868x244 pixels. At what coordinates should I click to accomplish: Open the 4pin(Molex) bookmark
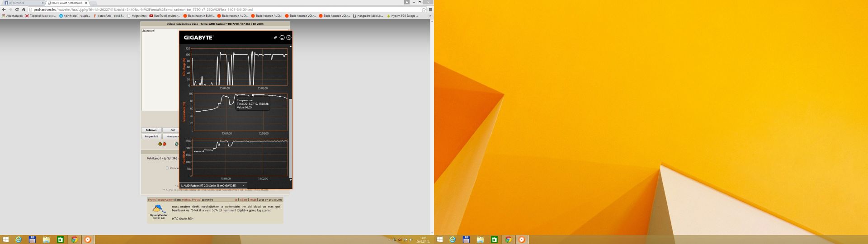(75, 16)
